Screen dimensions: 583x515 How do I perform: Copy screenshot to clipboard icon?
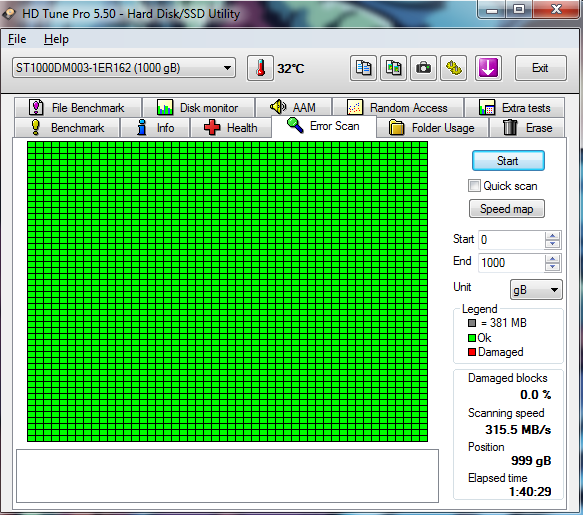(x=393, y=68)
